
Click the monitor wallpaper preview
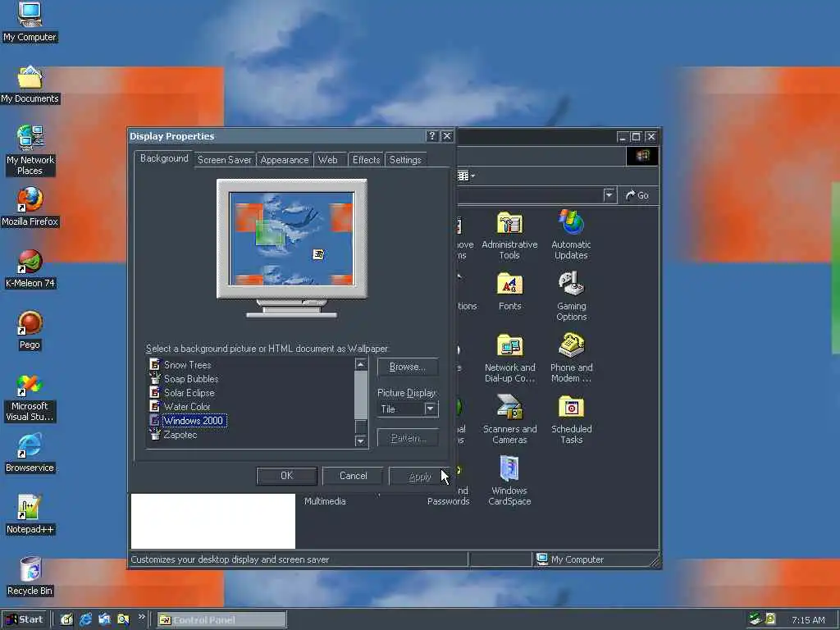(291, 239)
